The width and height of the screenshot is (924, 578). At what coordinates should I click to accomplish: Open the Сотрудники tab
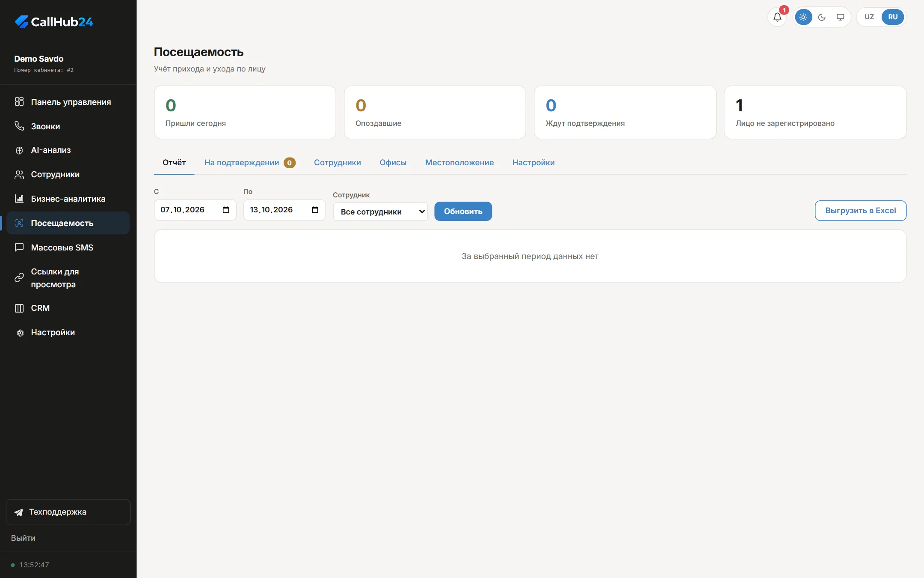click(x=338, y=163)
